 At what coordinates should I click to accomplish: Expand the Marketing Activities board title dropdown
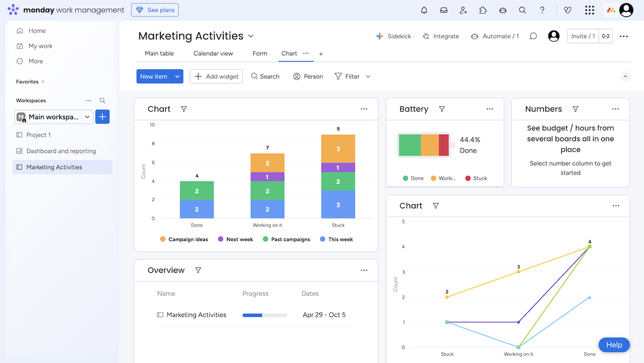pos(250,36)
